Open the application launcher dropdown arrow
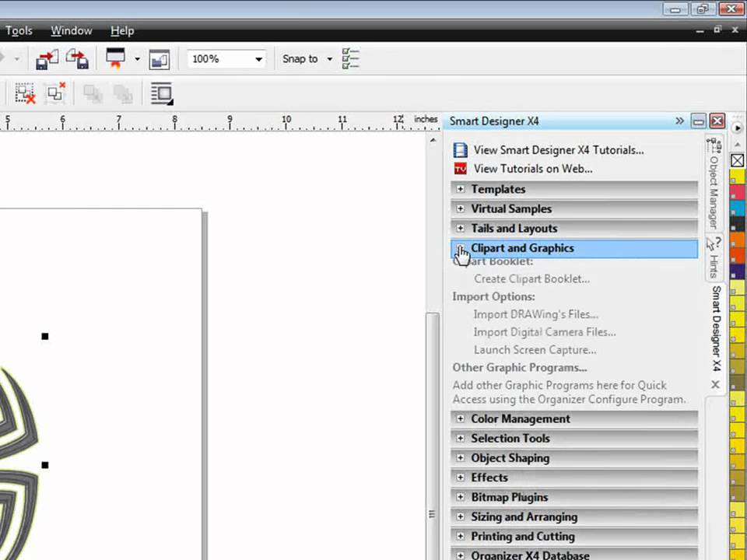 (x=137, y=59)
